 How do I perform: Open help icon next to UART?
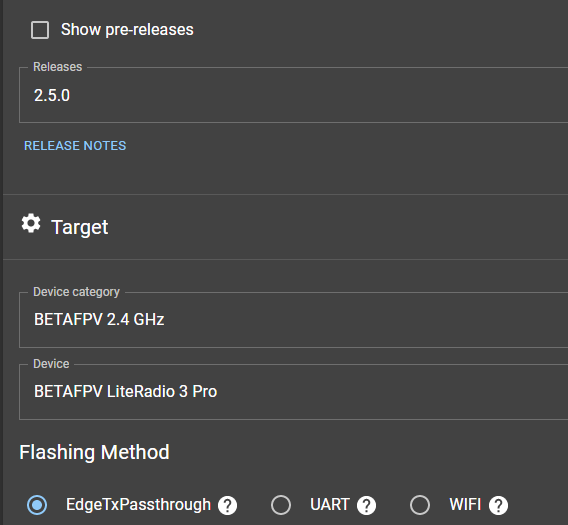coord(367,505)
